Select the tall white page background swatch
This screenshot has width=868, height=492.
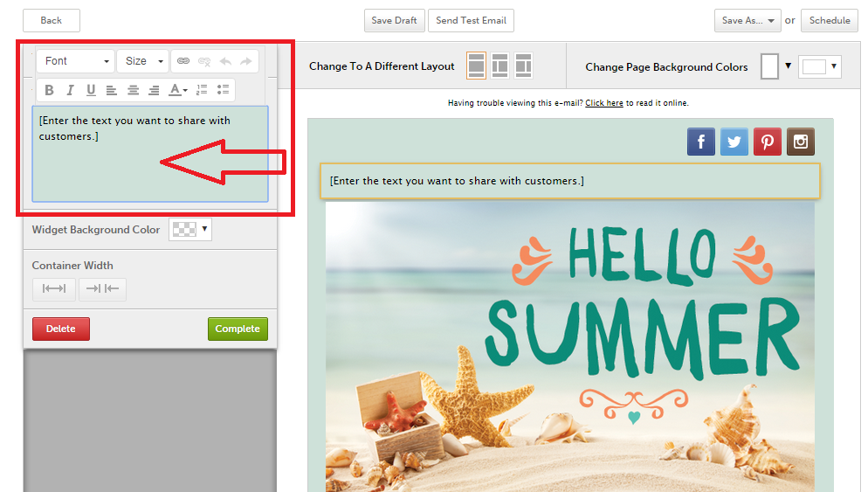point(769,66)
